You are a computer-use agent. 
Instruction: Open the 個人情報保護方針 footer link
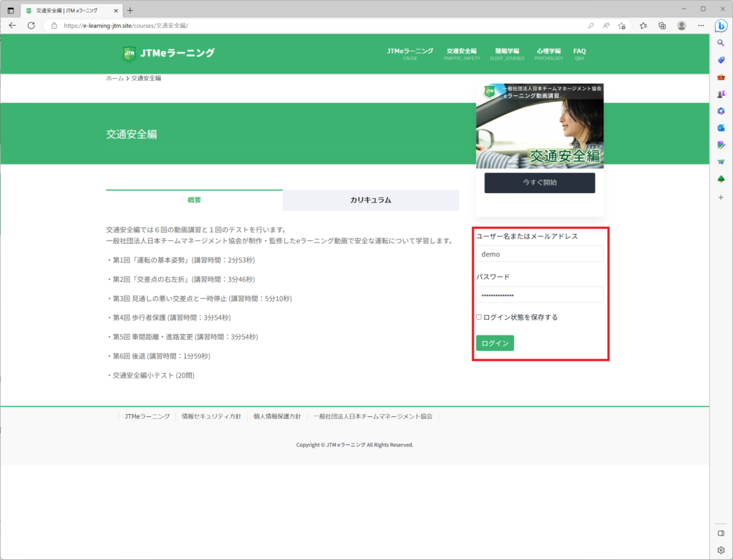tap(276, 416)
